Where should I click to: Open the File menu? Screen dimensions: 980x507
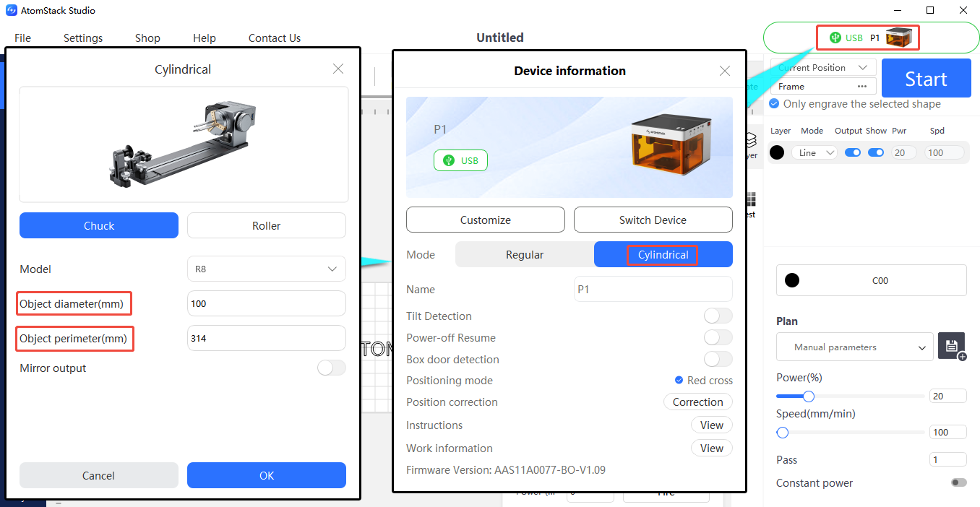point(23,38)
